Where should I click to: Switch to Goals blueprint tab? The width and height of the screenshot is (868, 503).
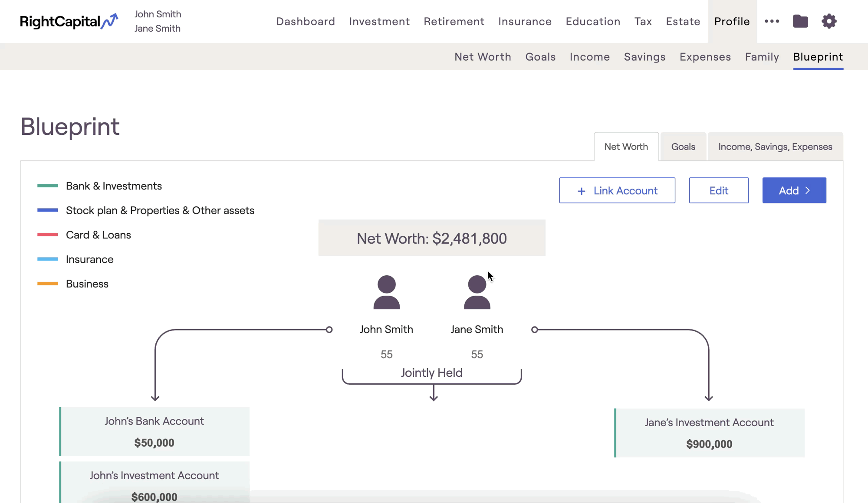coord(683,147)
